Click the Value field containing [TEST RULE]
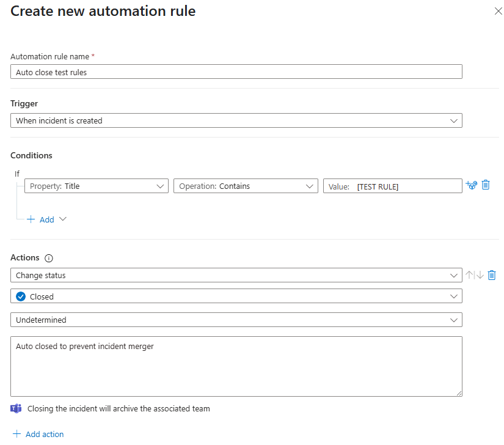Screen dimensions: 504x445 (x=392, y=186)
